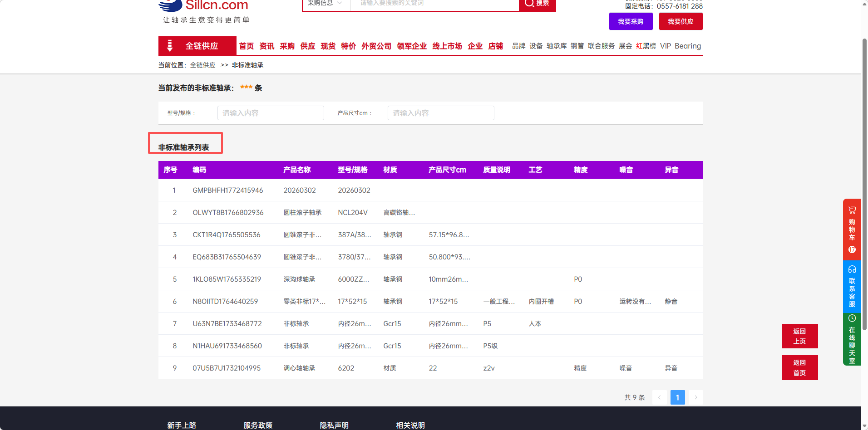This screenshot has width=868, height=430.
Task: Focus the 型号/规格 input field
Action: click(x=271, y=113)
